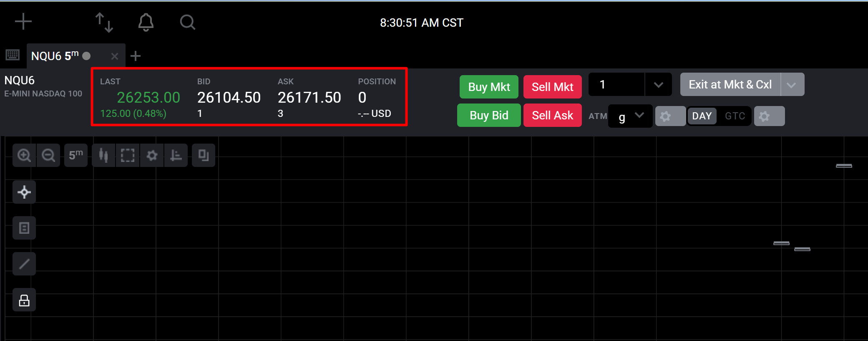Keep DAY order duration selected

[702, 116]
